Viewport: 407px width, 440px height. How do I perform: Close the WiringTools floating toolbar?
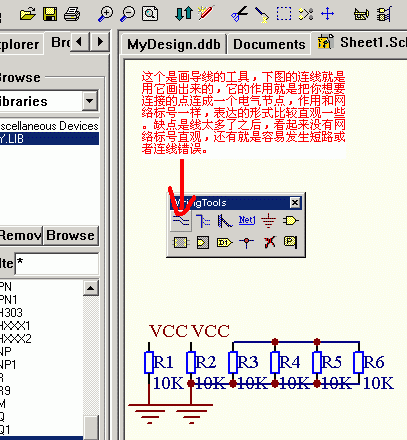(295, 203)
